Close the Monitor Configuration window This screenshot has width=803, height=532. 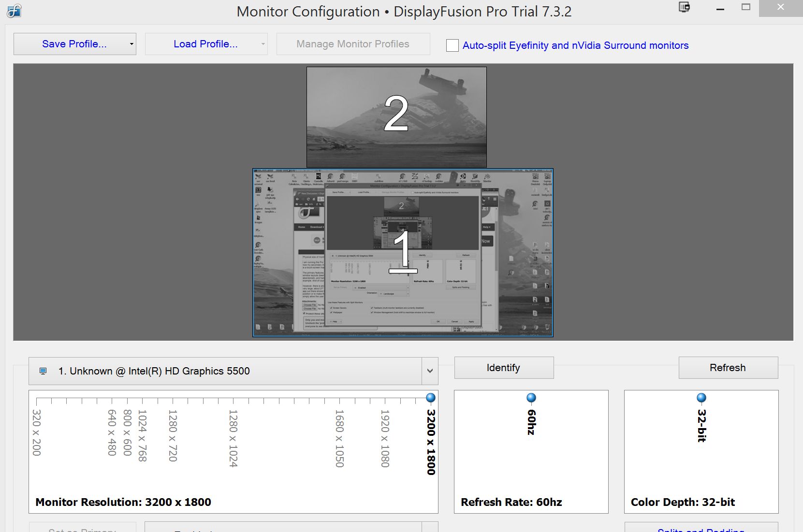pos(780,8)
